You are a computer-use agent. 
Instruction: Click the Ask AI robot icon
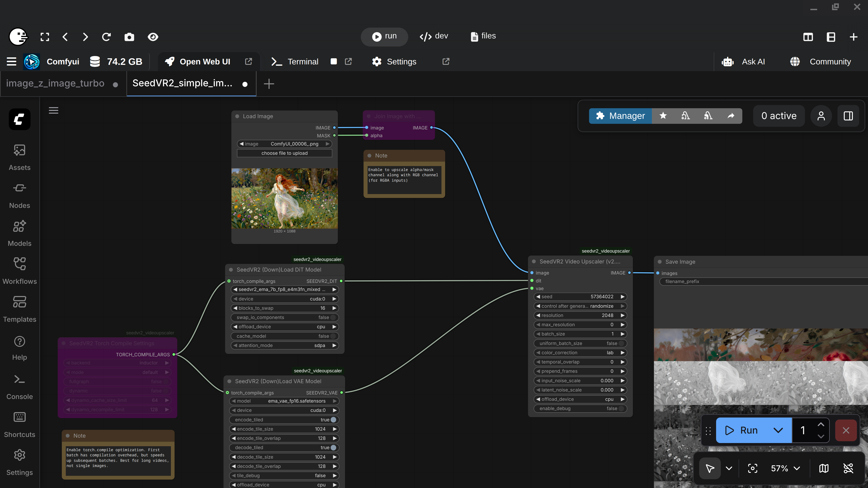(728, 62)
